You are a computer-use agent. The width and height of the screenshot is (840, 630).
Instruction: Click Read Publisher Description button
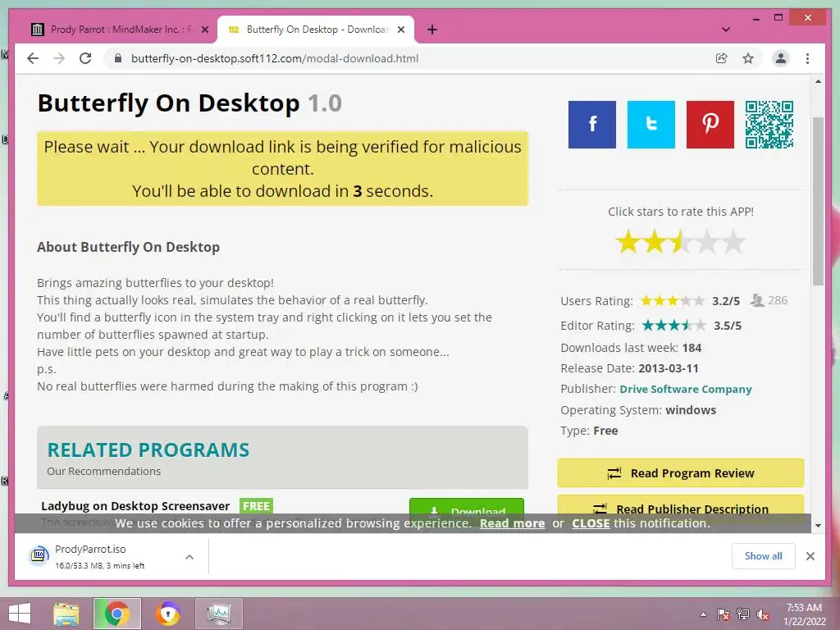click(x=680, y=509)
